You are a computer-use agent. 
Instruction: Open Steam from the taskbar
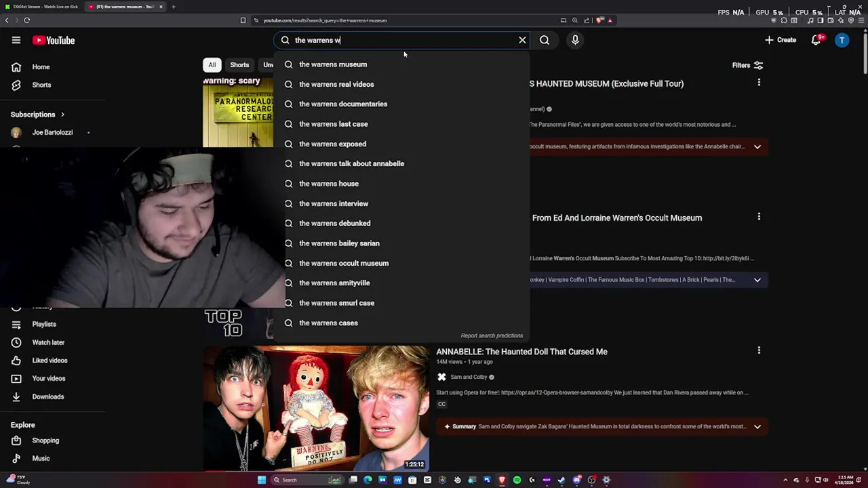[561, 480]
